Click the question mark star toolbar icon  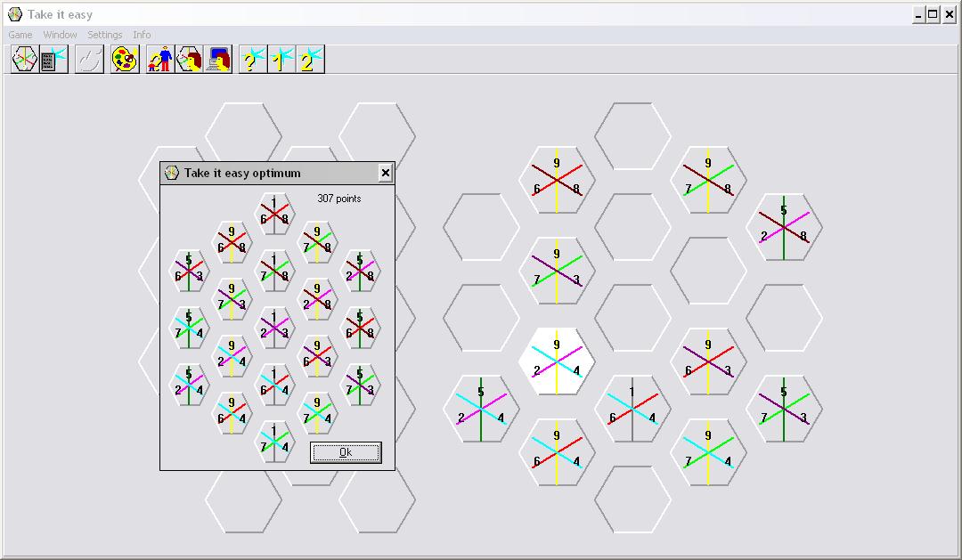tap(253, 60)
